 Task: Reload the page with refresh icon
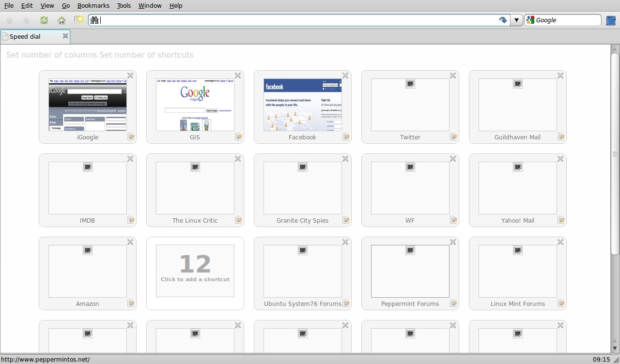[x=44, y=20]
